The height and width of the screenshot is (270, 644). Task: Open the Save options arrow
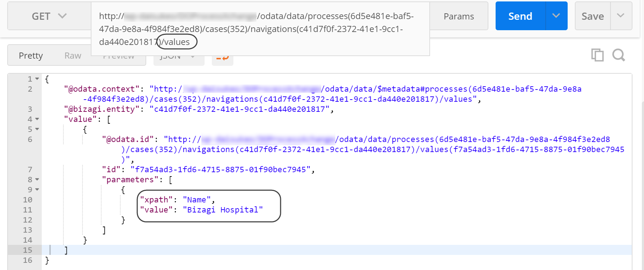coord(621,16)
